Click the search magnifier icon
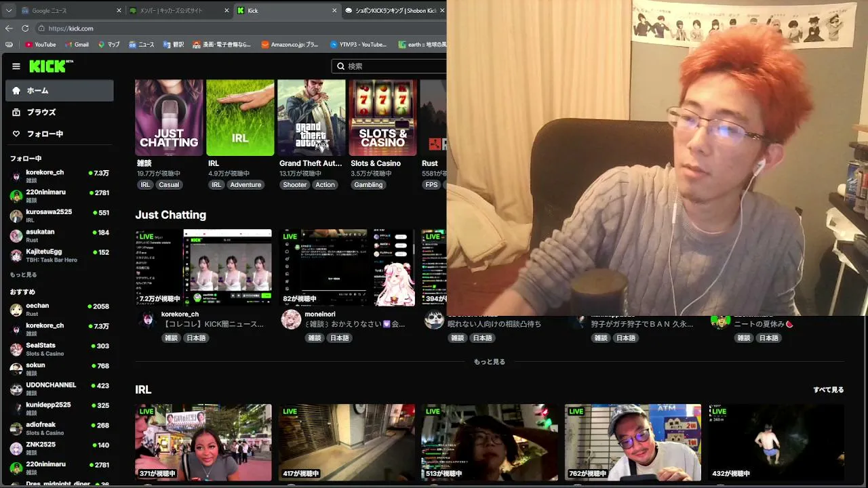 pos(340,66)
